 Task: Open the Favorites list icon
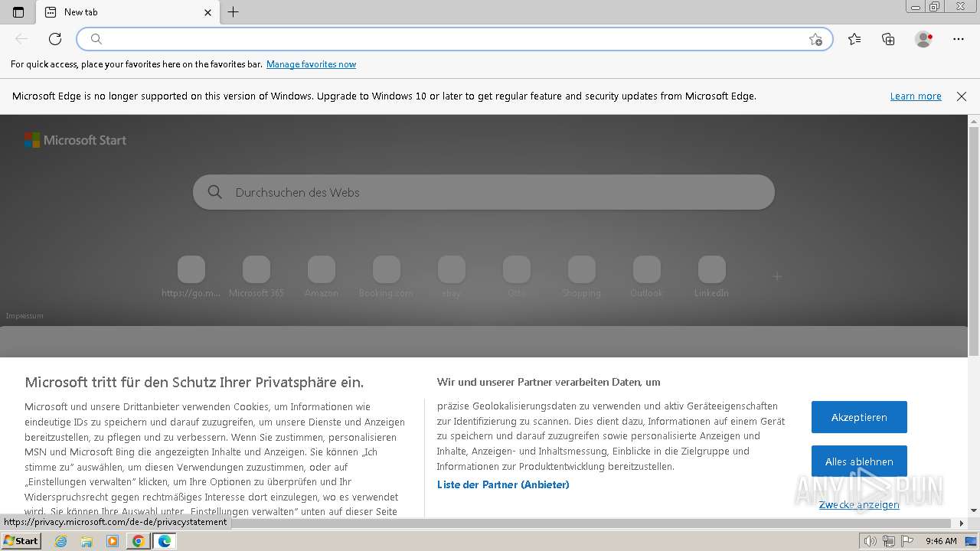pos(854,39)
